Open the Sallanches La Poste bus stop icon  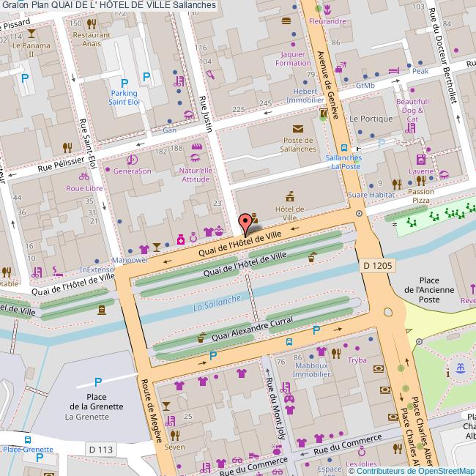coord(343,146)
